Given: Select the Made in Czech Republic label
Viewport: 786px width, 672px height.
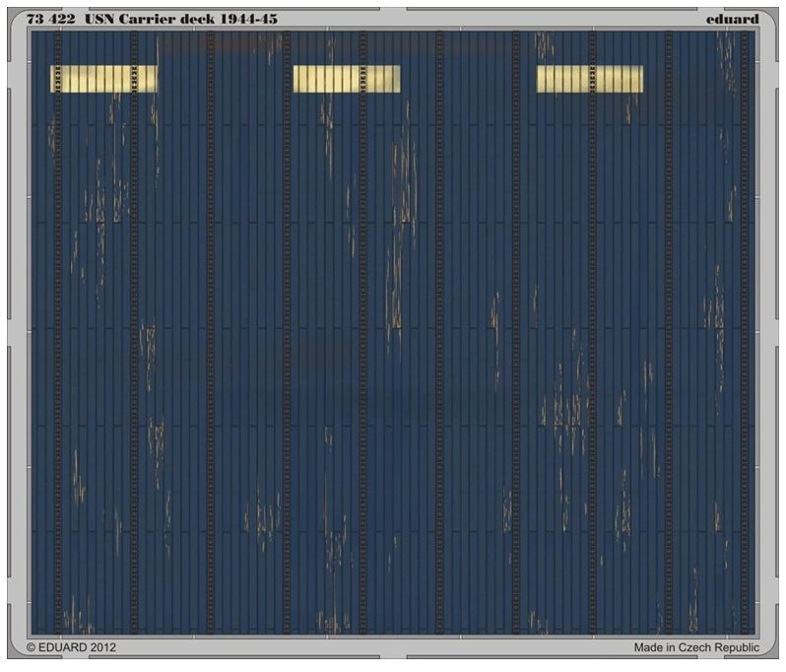Looking at the screenshot, I should click(x=695, y=647).
